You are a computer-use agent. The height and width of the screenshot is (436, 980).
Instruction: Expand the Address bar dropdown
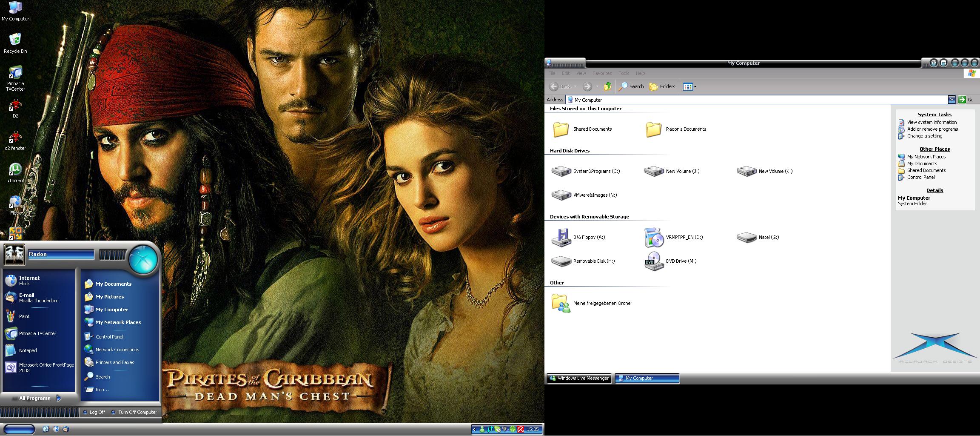pos(952,100)
